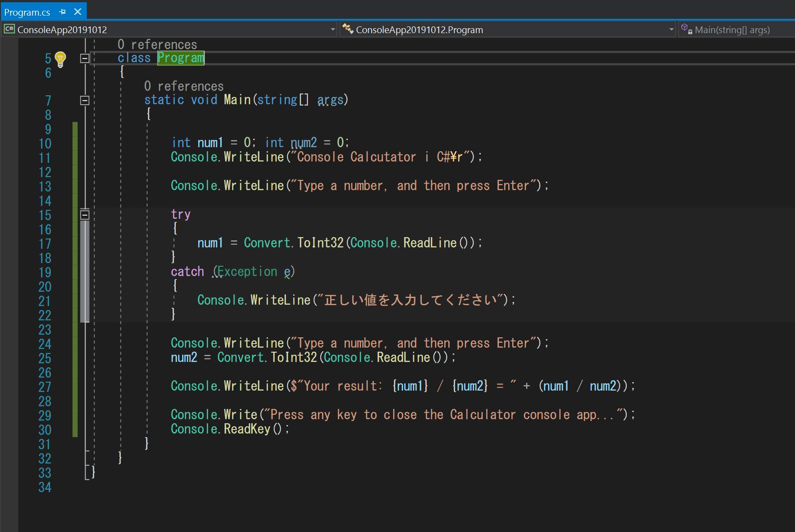The height and width of the screenshot is (532, 795).
Task: Click the Exception type in catch clause
Action: tap(247, 272)
